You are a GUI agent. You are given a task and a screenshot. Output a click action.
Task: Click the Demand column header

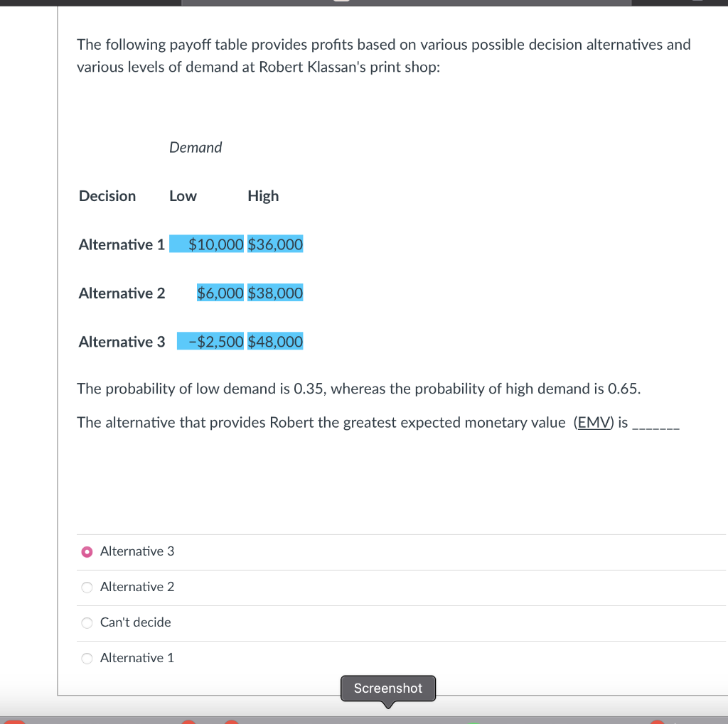(196, 147)
